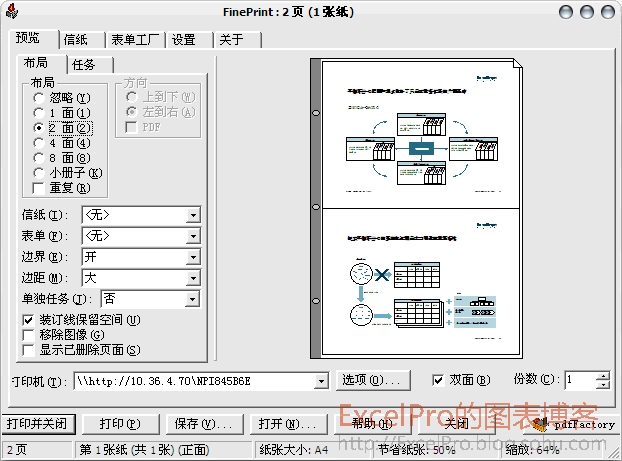Screen dimensions: 622x461
Task: Click status bar text 纸张大小: A4
Action: 294,450
